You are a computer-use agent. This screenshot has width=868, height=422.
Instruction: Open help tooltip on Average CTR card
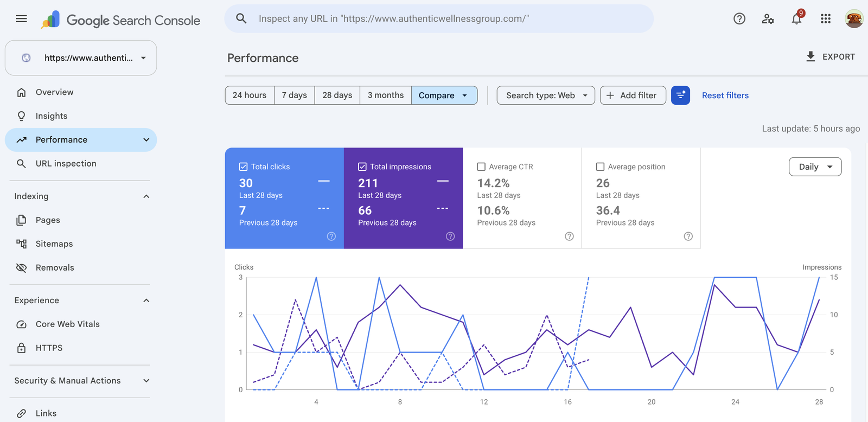pyautogui.click(x=569, y=236)
